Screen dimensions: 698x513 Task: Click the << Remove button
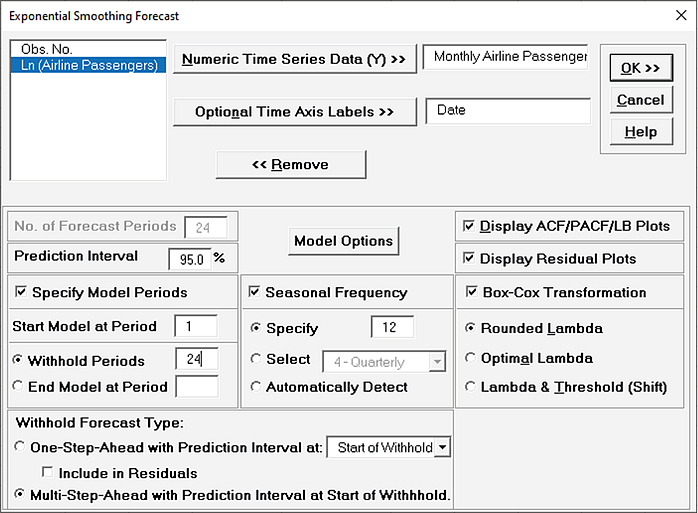coord(291,165)
